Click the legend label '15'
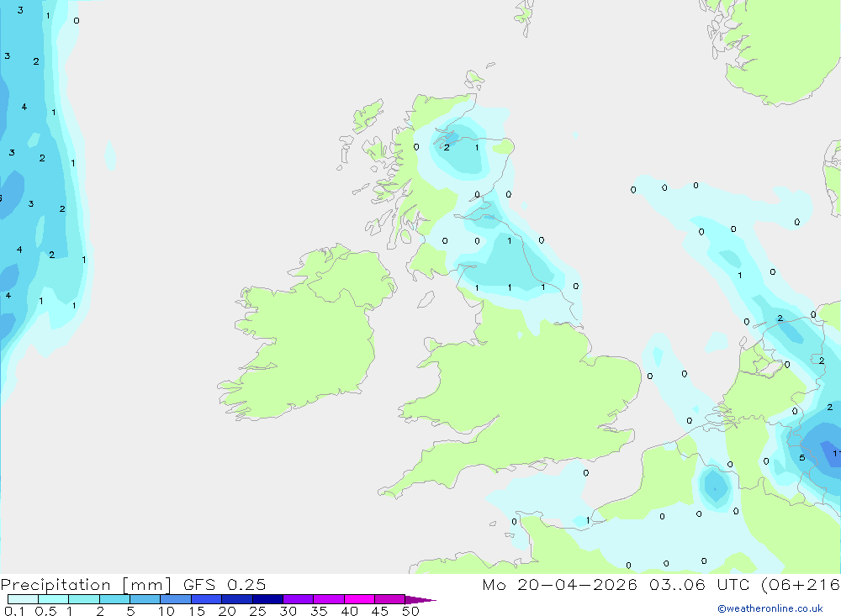 pos(197,611)
